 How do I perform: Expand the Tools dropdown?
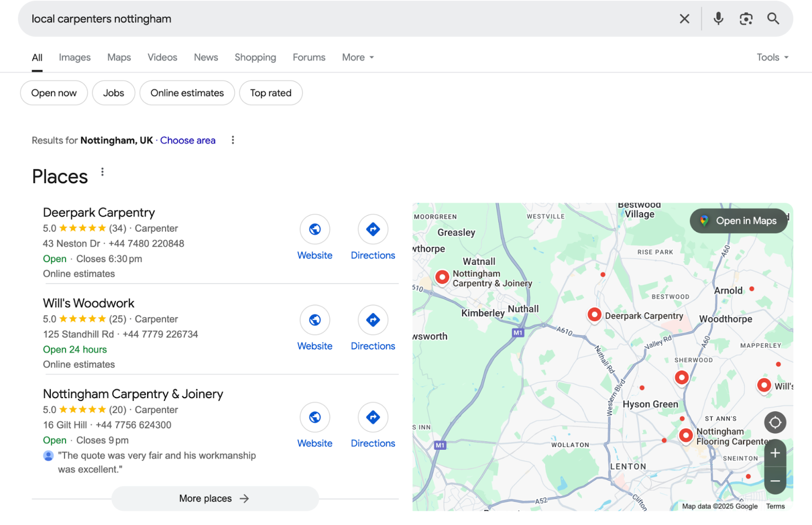pos(772,57)
